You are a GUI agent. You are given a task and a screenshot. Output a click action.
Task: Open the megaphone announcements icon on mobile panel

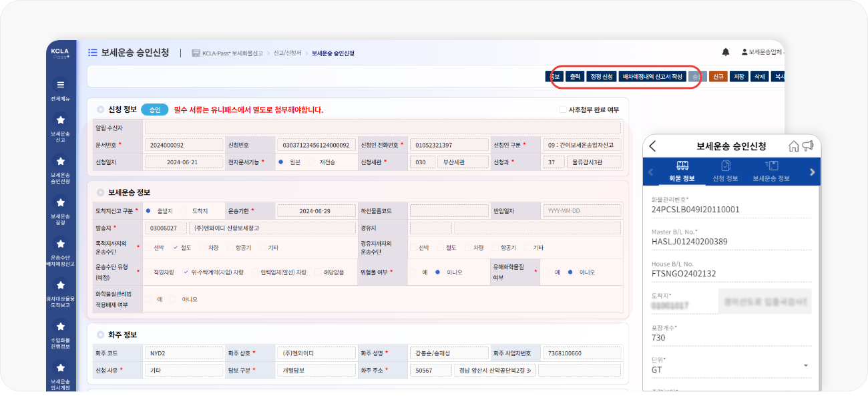click(809, 146)
